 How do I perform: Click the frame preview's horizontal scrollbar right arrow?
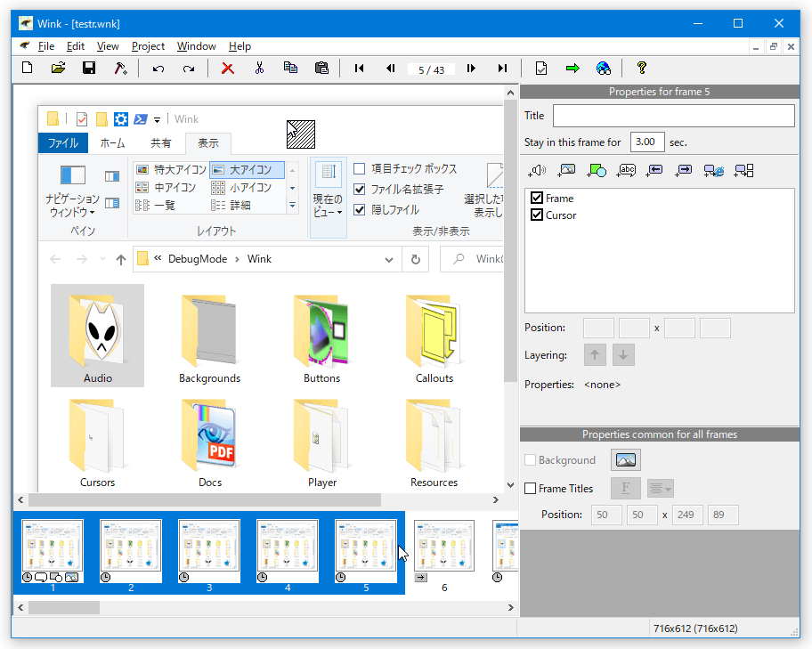point(496,499)
